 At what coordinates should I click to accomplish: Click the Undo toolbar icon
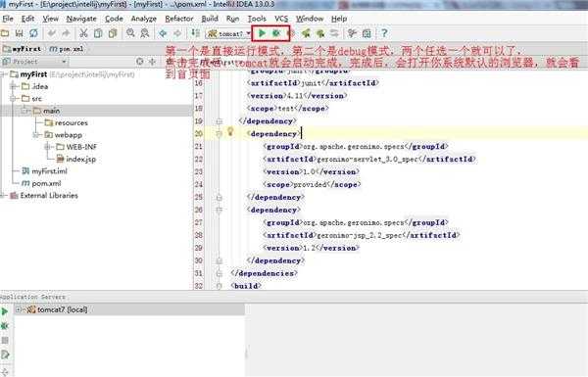point(51,33)
